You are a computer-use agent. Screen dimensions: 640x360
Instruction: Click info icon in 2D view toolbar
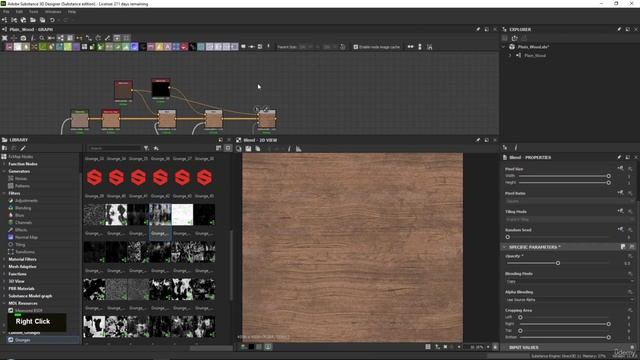[x=289, y=149]
